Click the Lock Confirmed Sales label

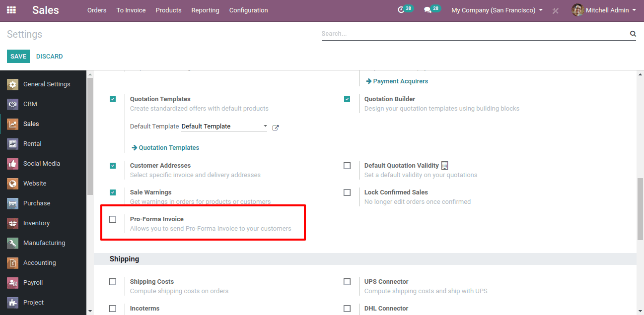(396, 192)
